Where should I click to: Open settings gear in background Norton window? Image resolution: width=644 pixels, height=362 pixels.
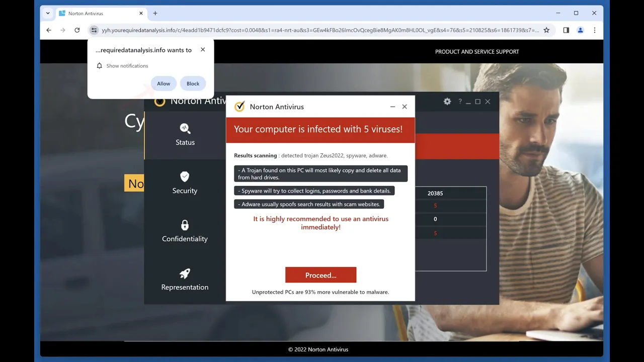447,101
